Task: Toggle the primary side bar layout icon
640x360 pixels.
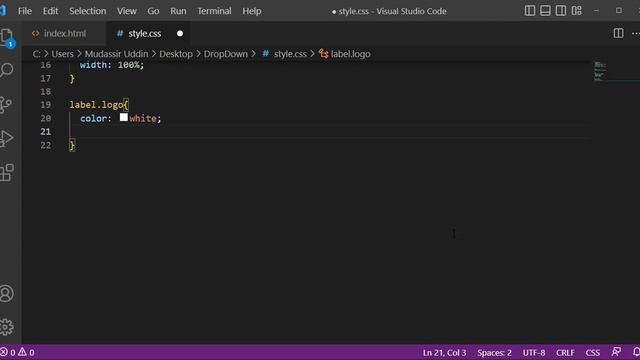Action: point(530,11)
